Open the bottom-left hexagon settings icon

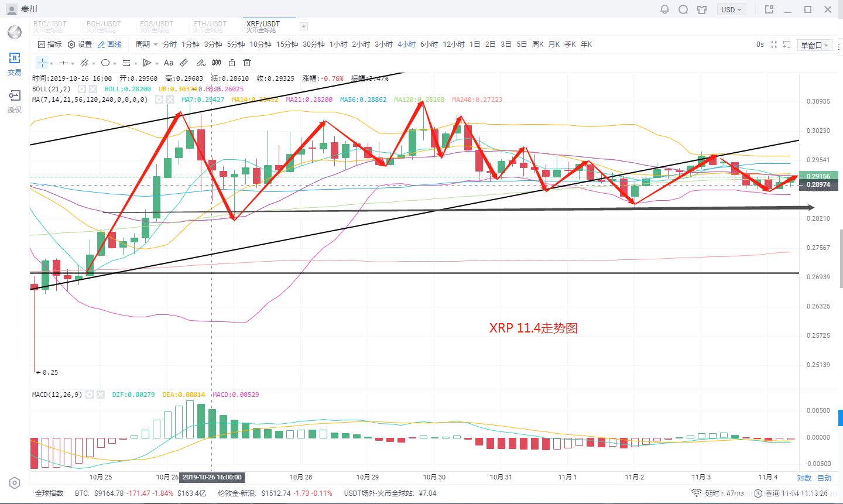(x=15, y=483)
